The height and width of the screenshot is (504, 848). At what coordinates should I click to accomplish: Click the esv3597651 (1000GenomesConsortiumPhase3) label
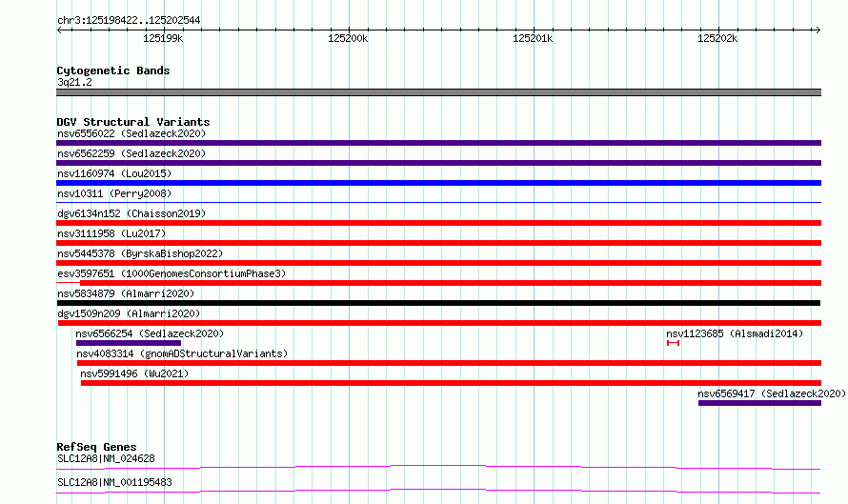172,273
